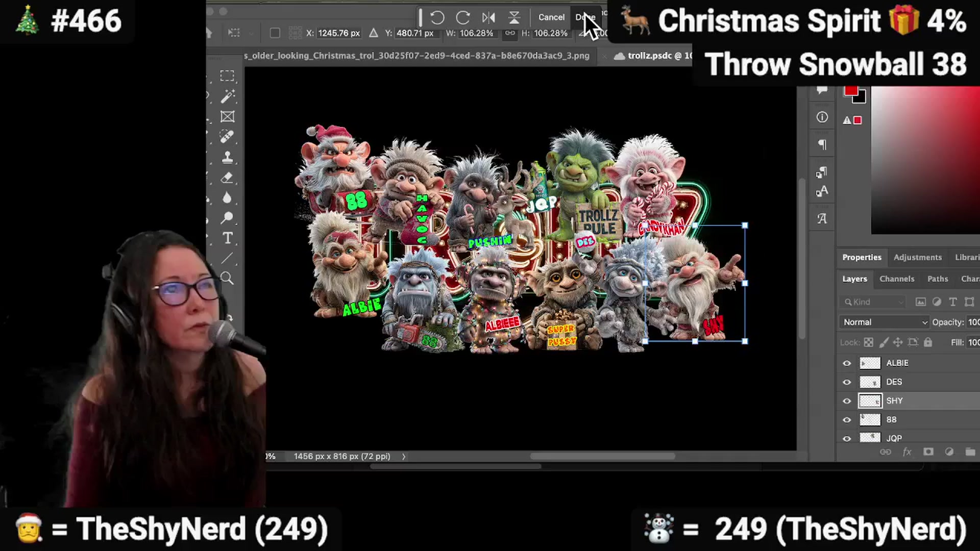Open the Character Styles panel icon
Screen dimensions: 980x551
tap(822, 191)
